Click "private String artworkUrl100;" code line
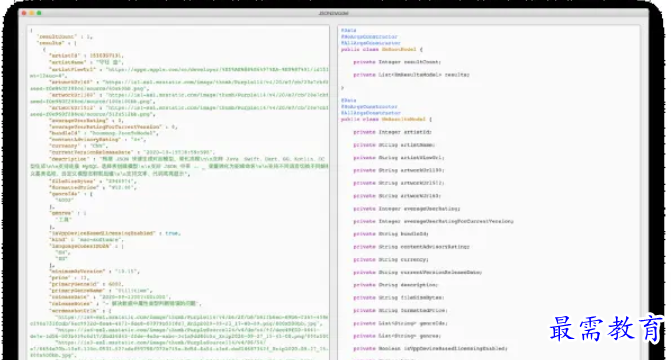Viewport: 671px width, 360px height. tap(399, 170)
